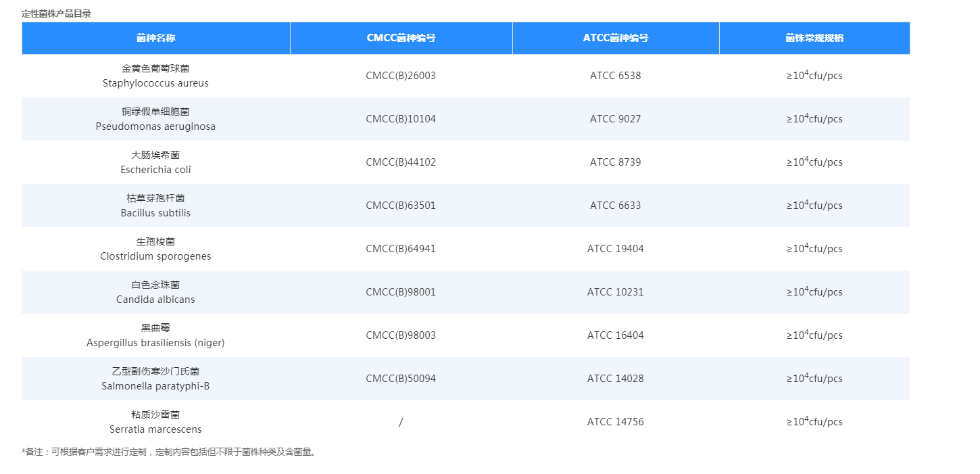Click the Escherichia coli name
Screen dimensions: 980x474
(155, 170)
